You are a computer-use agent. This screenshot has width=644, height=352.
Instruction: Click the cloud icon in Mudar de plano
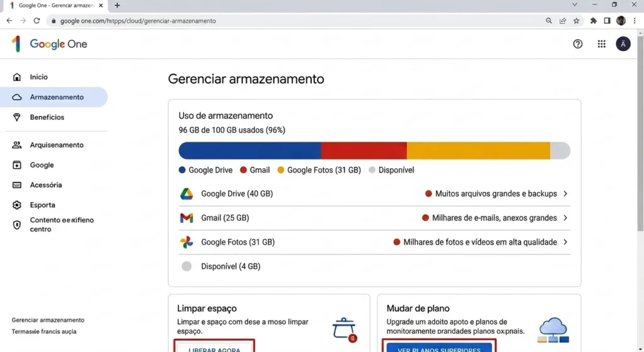553,330
